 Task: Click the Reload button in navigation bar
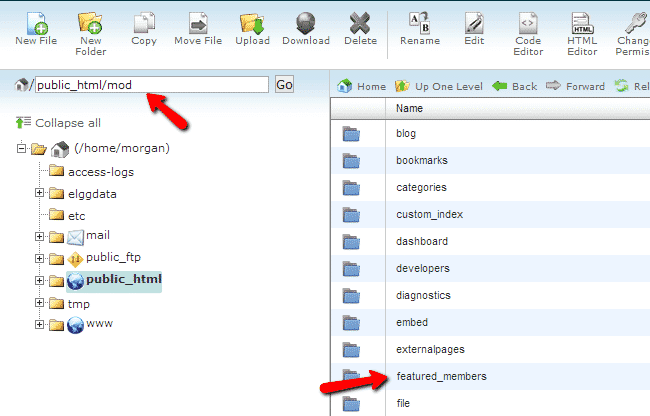click(632, 86)
